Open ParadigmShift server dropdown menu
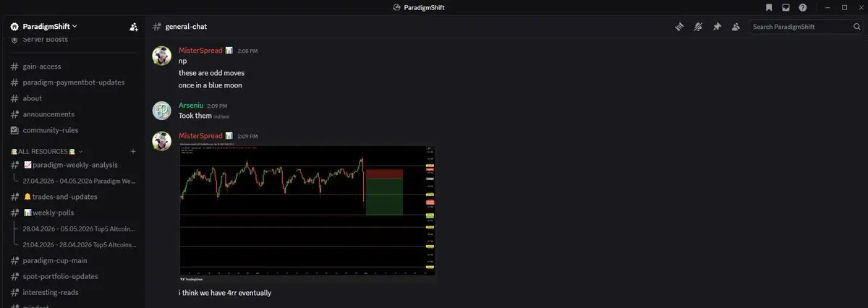The width and height of the screenshot is (868, 308). click(49, 27)
